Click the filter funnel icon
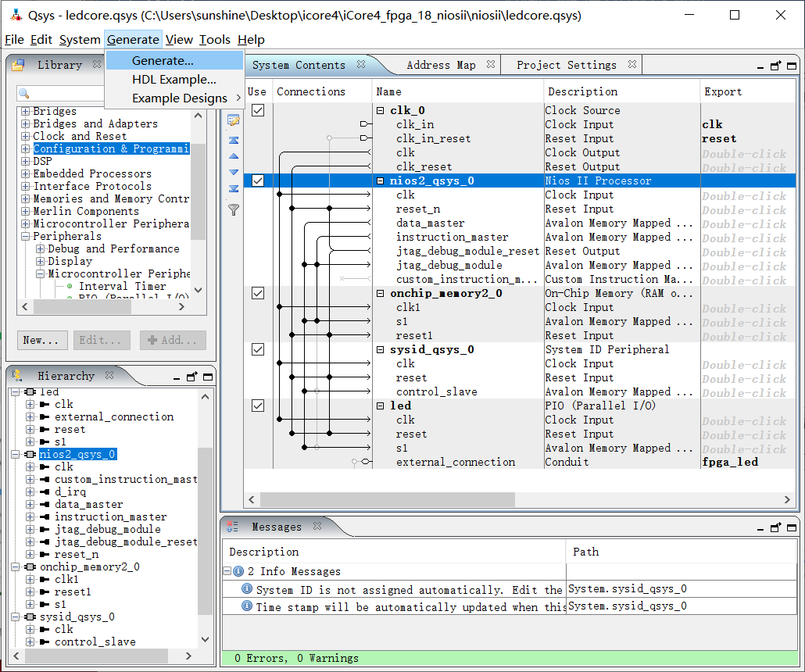 (233, 209)
